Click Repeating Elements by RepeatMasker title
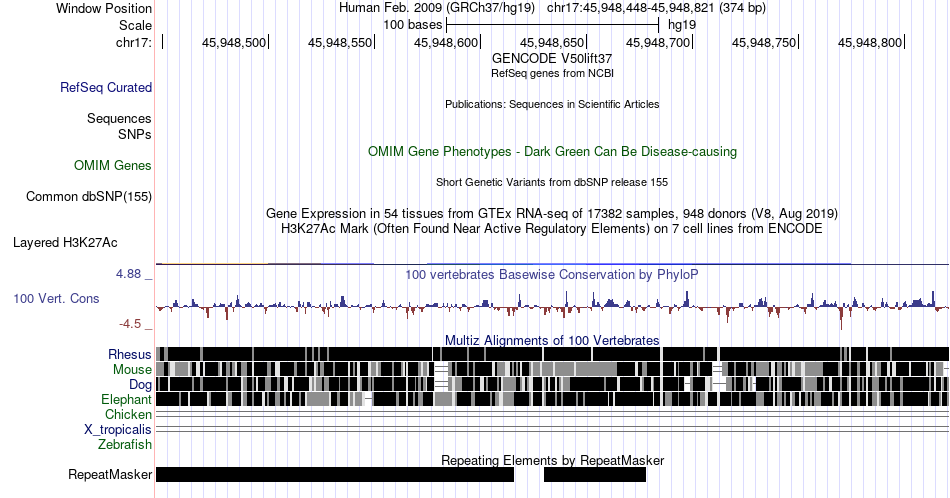This screenshot has width=950, height=498. 552,460
